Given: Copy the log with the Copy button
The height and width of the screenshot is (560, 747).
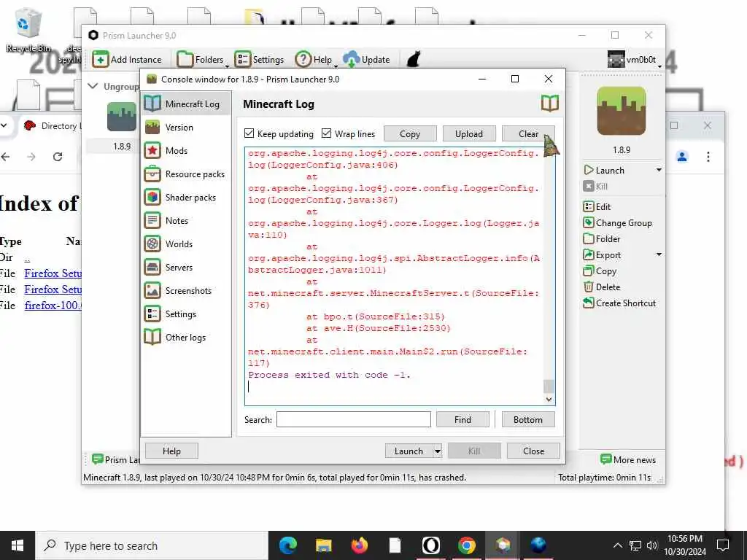Looking at the screenshot, I should (x=410, y=134).
